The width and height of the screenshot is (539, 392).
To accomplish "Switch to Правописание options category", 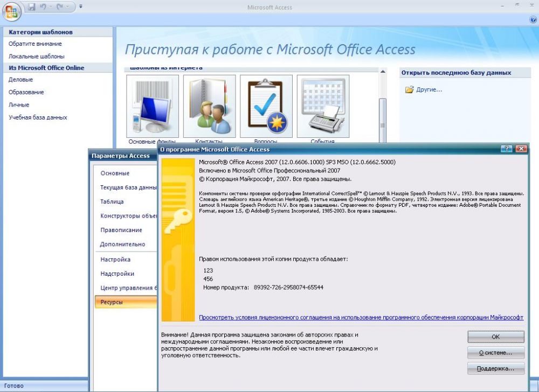I will coord(121,230).
